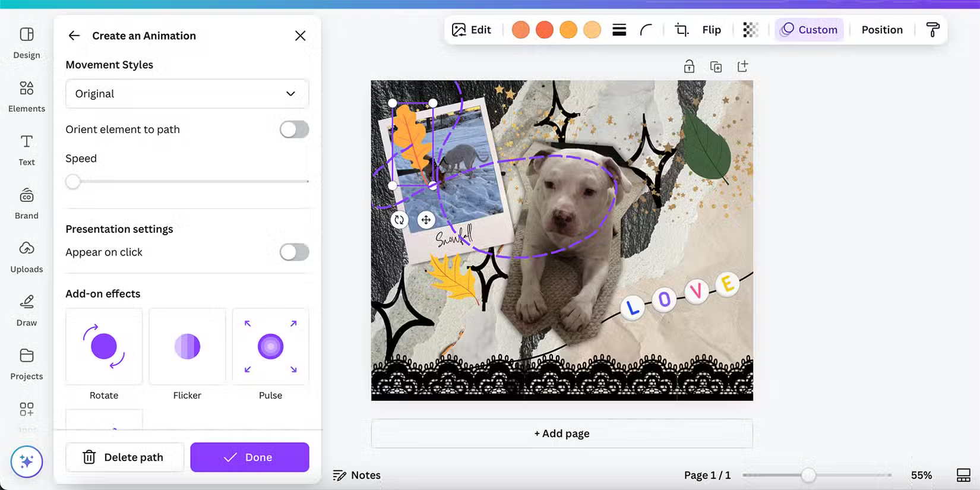This screenshot has width=980, height=490.
Task: Toggle Appear on click switch
Action: [294, 252]
